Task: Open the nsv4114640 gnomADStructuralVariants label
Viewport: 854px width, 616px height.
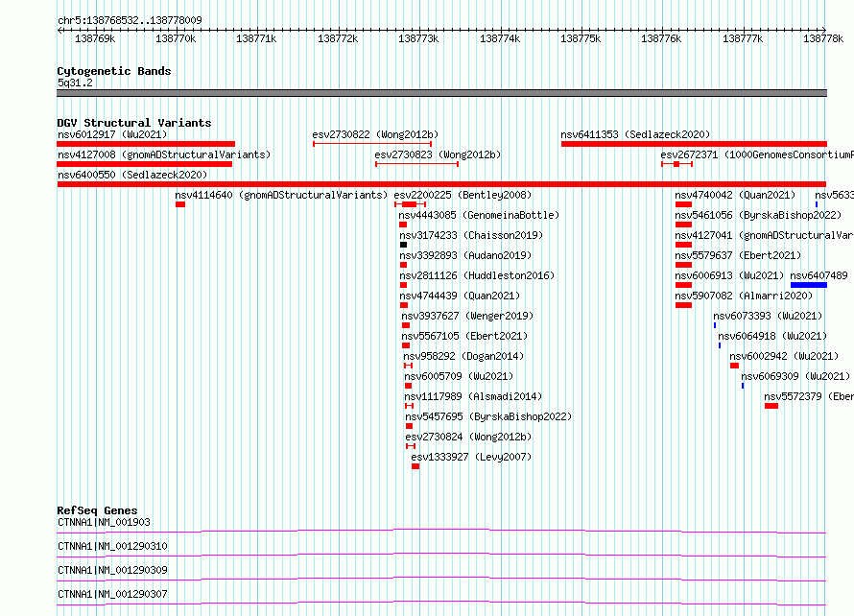Action: [x=281, y=195]
